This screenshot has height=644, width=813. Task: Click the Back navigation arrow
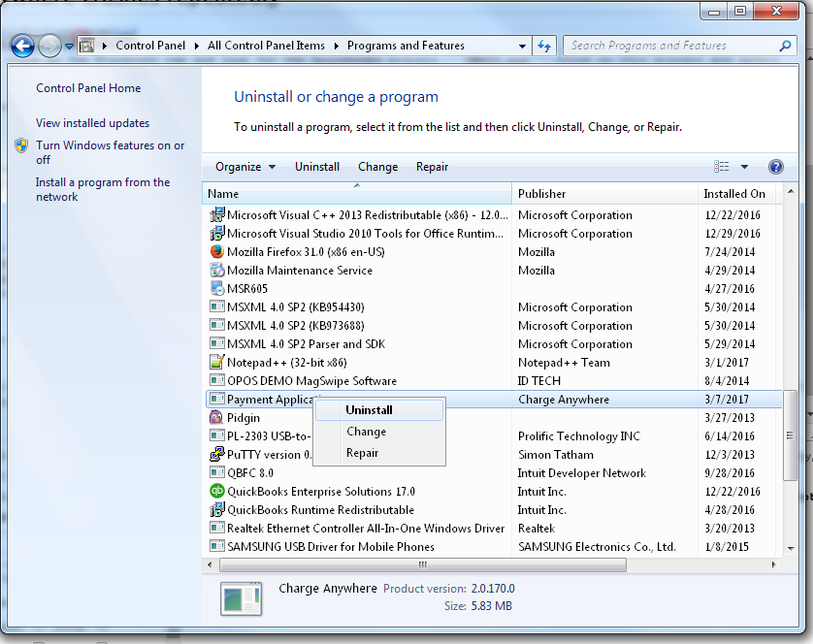pos(22,46)
